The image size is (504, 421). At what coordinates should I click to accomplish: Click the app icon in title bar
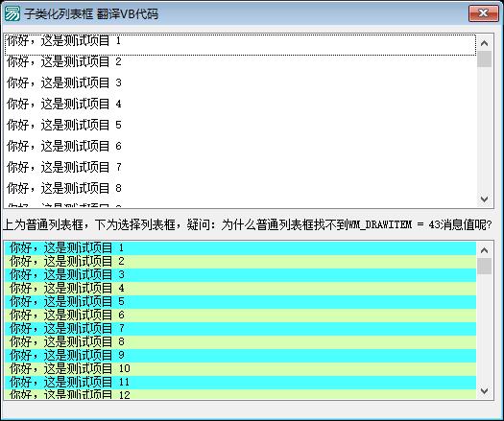(x=12, y=13)
